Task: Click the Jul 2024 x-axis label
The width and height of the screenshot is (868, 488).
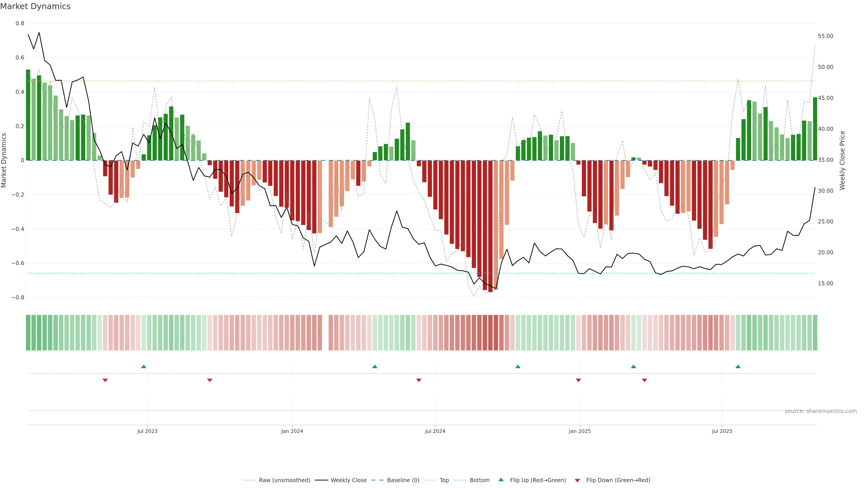Action: tap(435, 431)
